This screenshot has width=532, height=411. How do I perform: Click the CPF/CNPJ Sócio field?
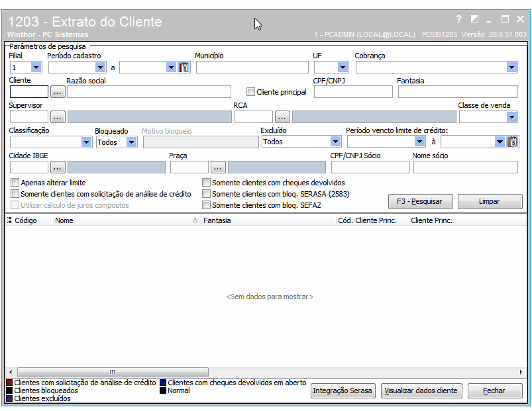370,167
